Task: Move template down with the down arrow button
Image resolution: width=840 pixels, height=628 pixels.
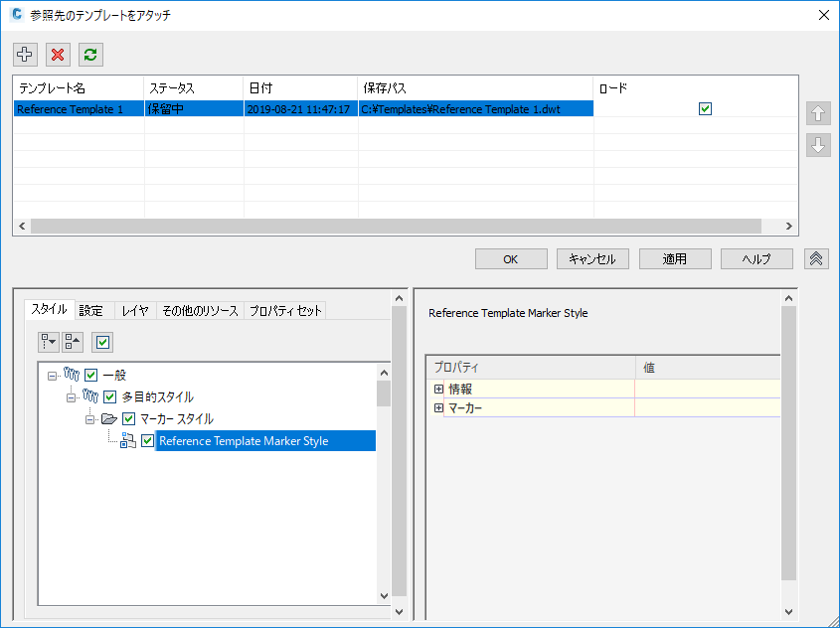Action: (817, 145)
